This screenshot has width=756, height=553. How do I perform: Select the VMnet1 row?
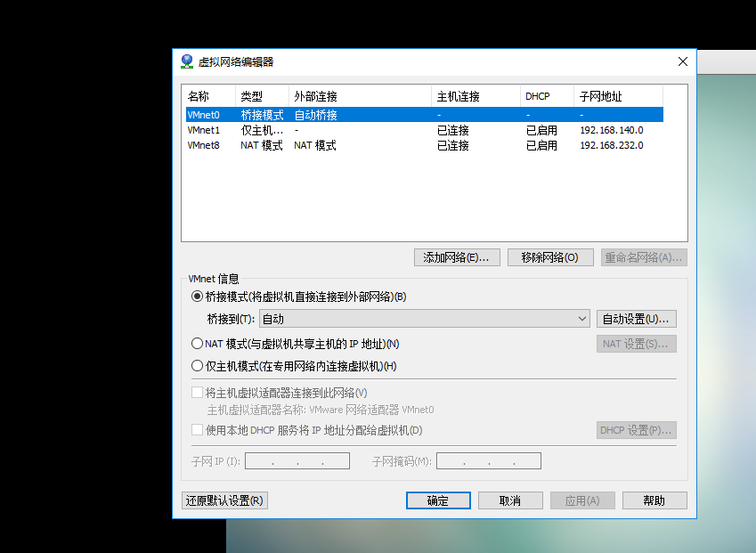point(425,130)
